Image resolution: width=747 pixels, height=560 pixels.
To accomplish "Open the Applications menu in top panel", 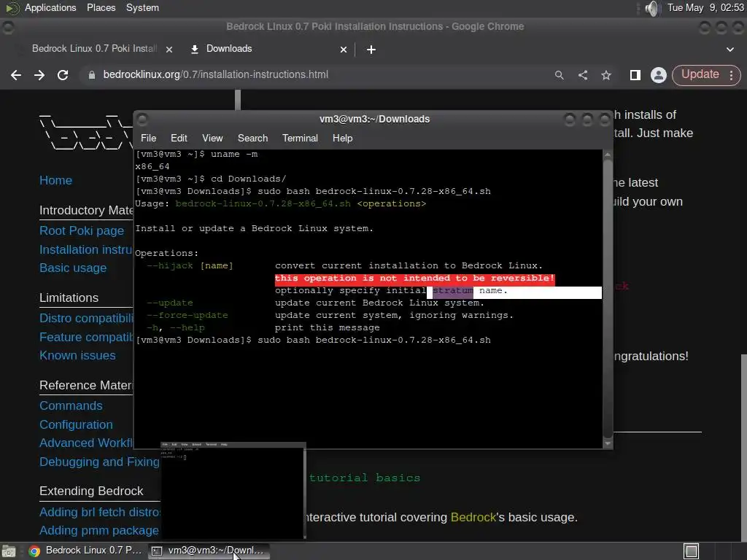I will [50, 7].
